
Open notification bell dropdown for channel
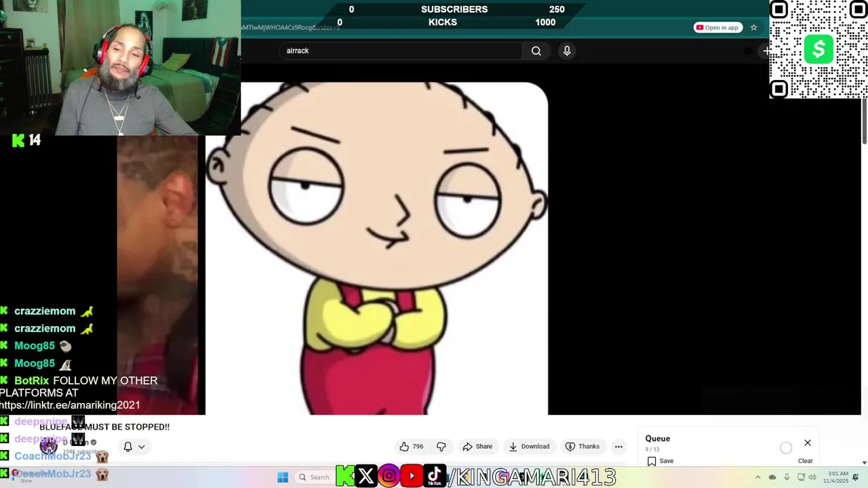point(134,447)
